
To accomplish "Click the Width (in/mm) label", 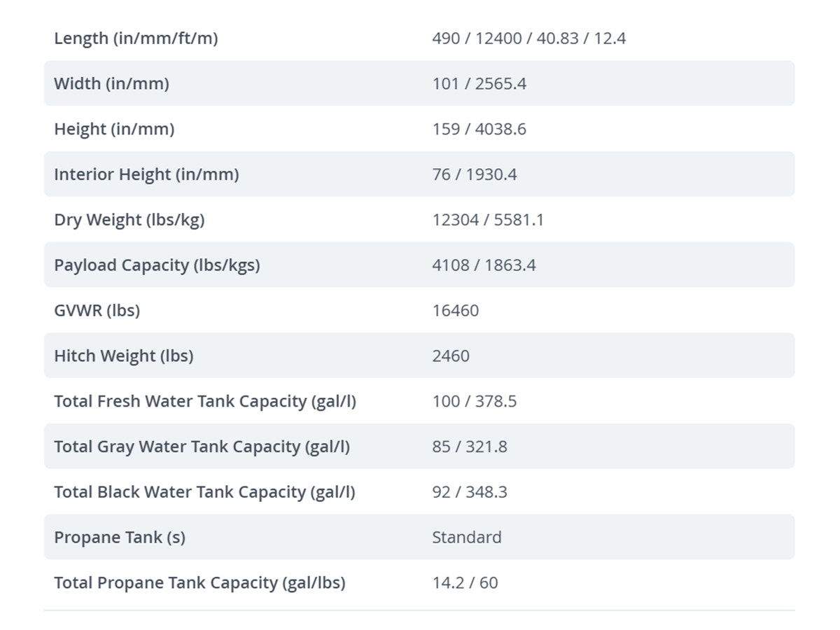I will coord(111,84).
